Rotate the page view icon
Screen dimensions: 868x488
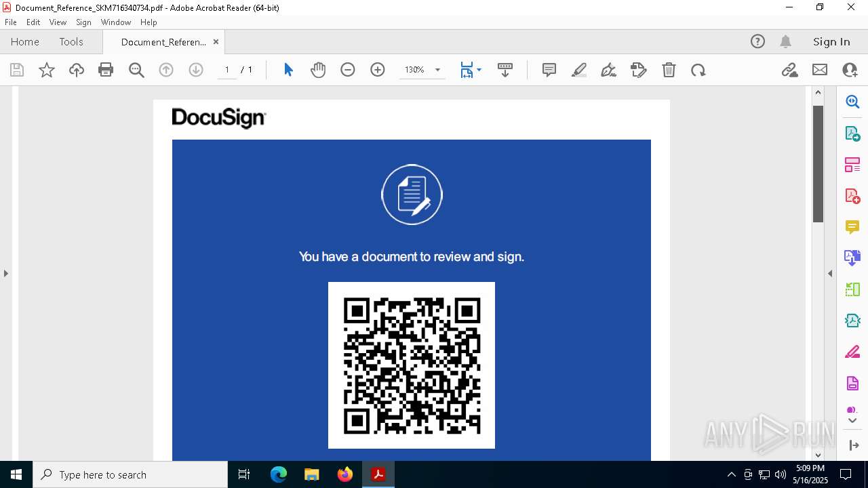(x=698, y=70)
